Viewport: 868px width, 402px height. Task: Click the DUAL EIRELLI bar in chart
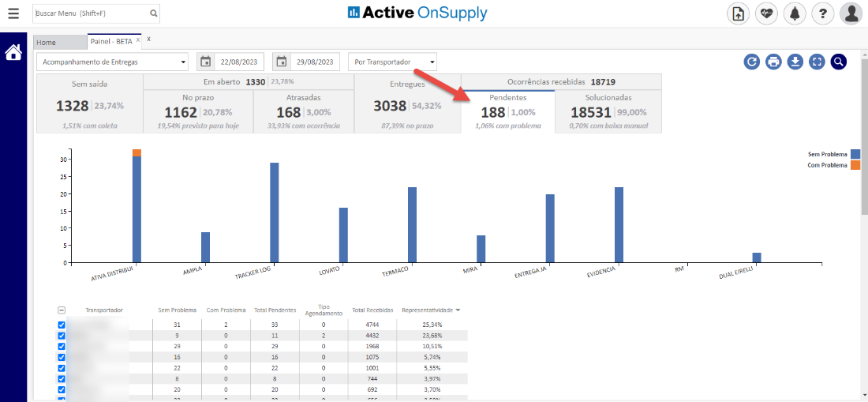coord(757,257)
